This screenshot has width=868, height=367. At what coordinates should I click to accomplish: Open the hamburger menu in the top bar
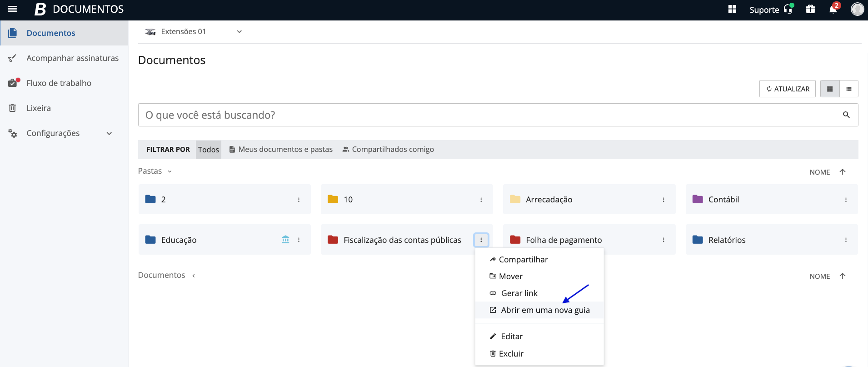(x=12, y=9)
